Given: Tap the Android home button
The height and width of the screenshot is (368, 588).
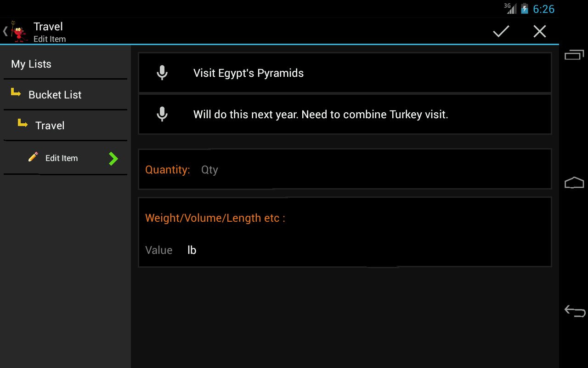Looking at the screenshot, I should (x=574, y=183).
